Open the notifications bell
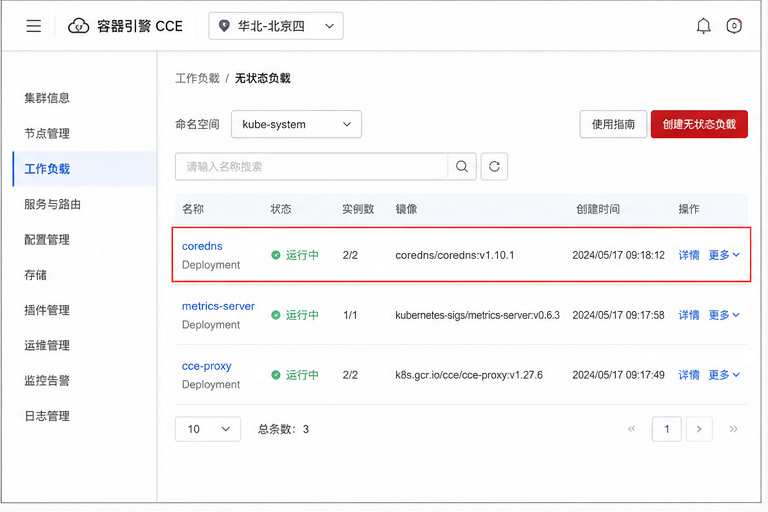This screenshot has width=768, height=512. click(x=703, y=26)
